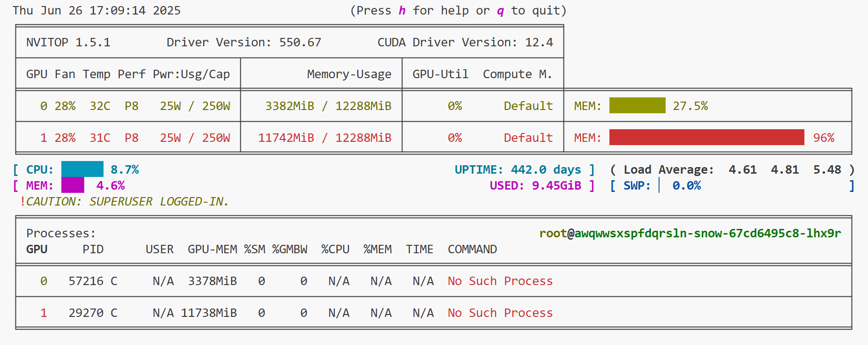The image size is (868, 345).
Task: Click the 'COMMAND' process column header
Action: click(472, 249)
